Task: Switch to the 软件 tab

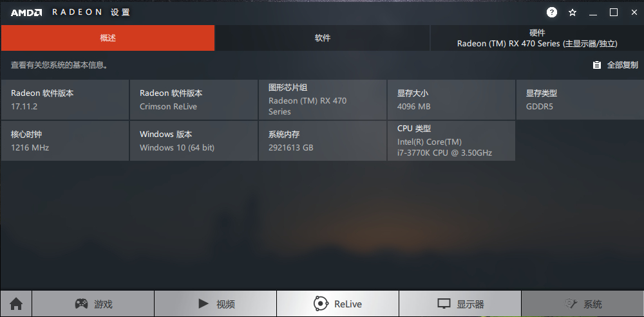Action: [x=323, y=38]
